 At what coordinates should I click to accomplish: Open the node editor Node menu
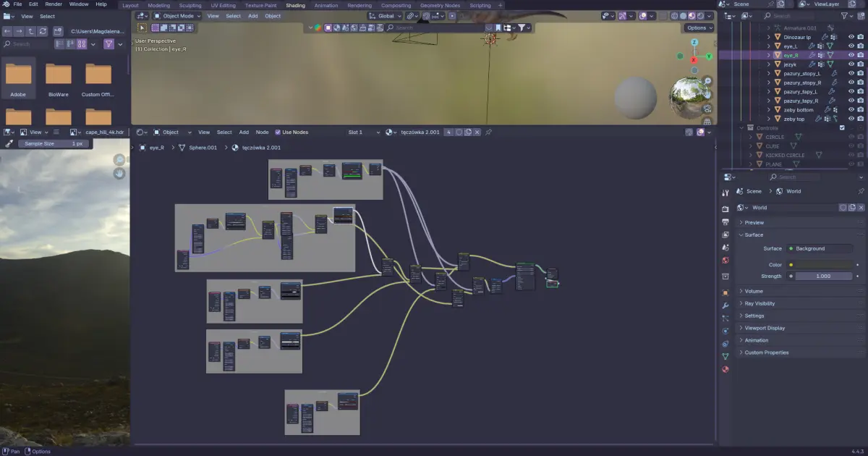pyautogui.click(x=262, y=132)
